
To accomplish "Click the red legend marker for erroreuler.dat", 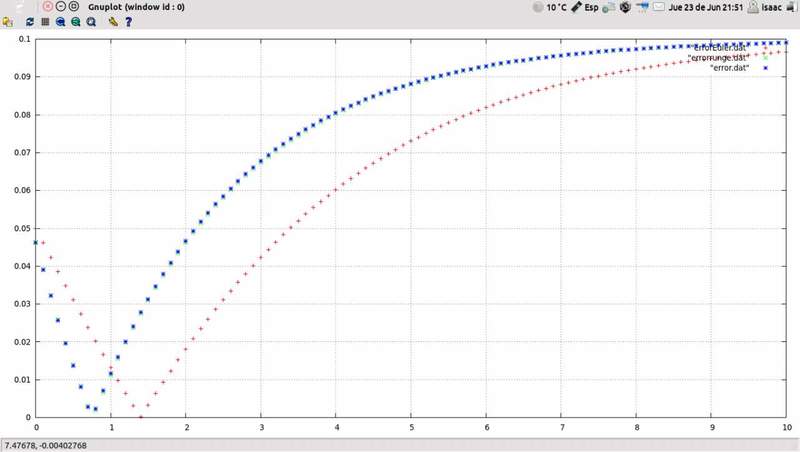I will [765, 48].
